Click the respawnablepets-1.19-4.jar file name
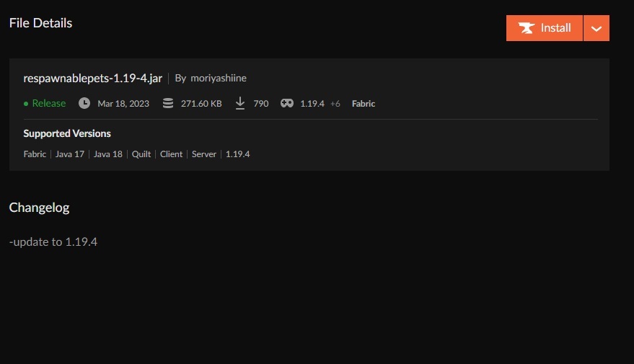 (92, 78)
